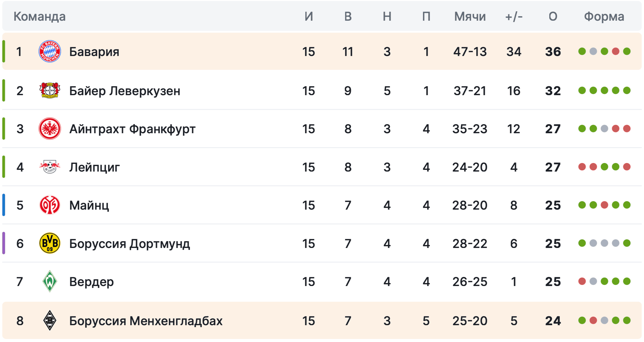
Task: Click the Форма column header
Action: coord(604,17)
